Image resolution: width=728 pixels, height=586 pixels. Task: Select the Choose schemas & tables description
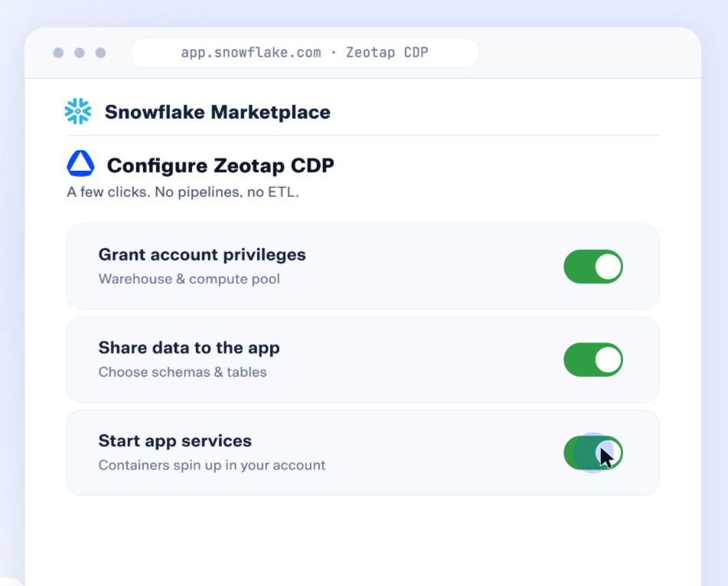tap(182, 372)
